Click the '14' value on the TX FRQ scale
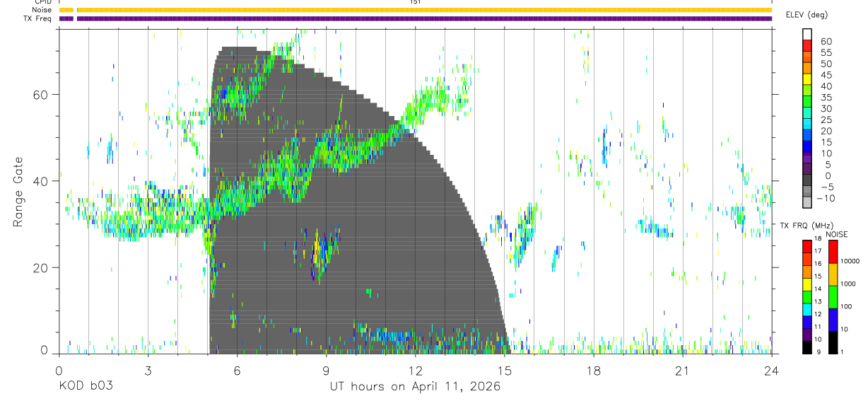The image size is (868, 401). [x=819, y=289]
